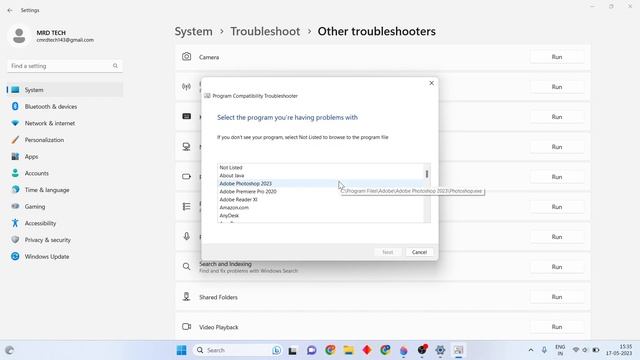Run the Shared Folders troubleshooter

557,297
